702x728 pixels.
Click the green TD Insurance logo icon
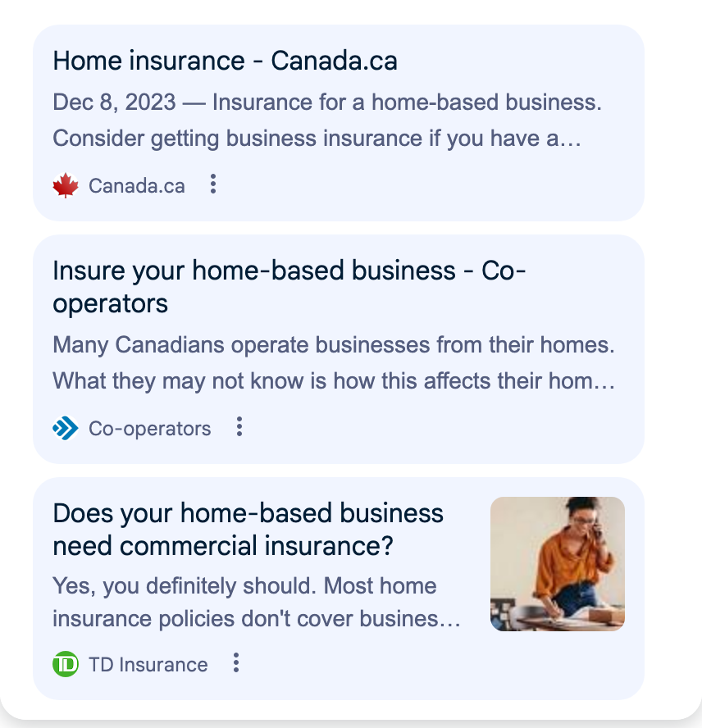tap(66, 664)
